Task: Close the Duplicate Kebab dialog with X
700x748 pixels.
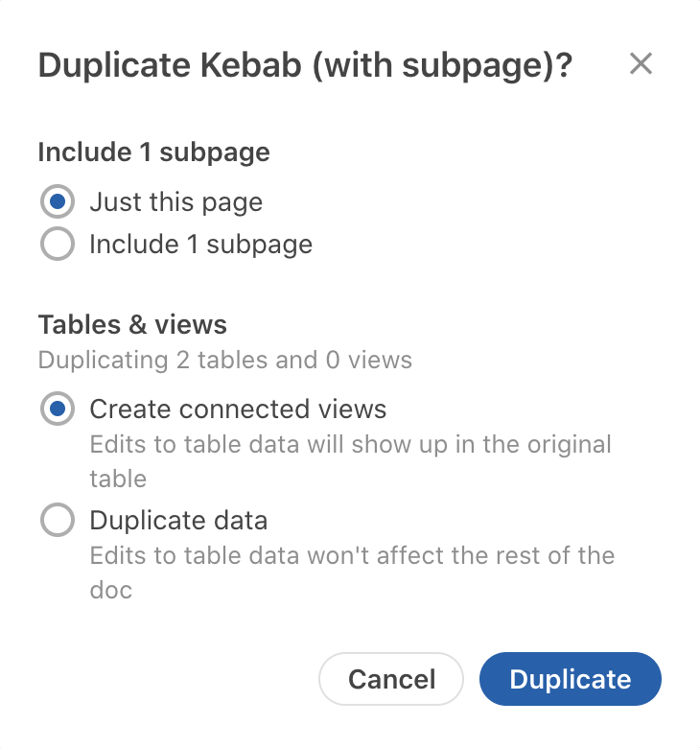Action: 641,64
